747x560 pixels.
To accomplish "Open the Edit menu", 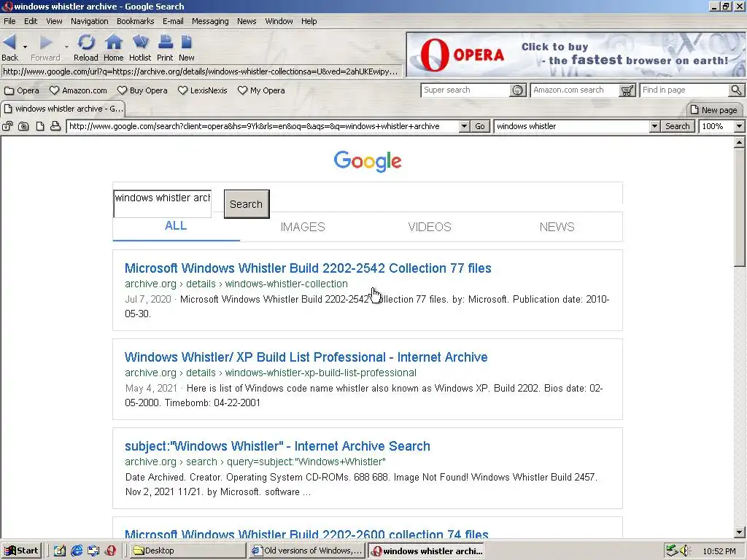I will 31,21.
